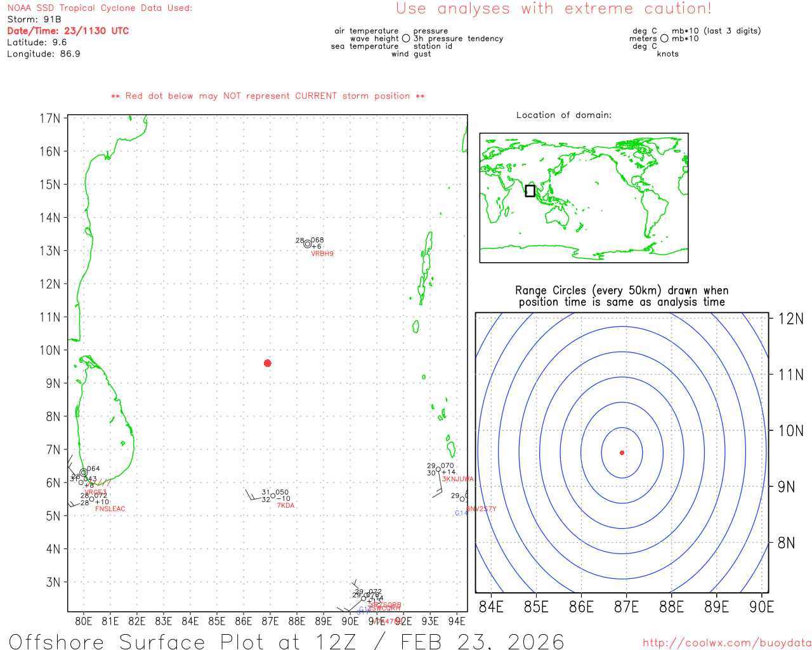This screenshot has height=650, width=812.
Task: Click the station model legend circle at top center
Action: (406, 39)
